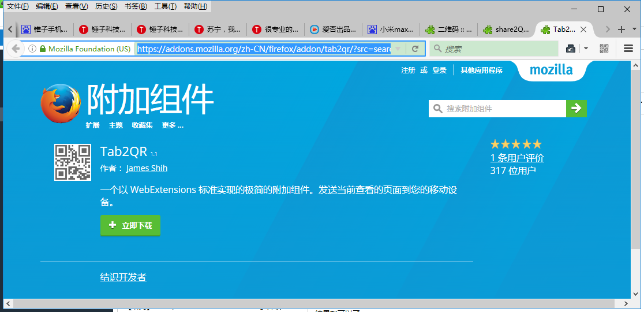Viewport: 644px width, 312px height.
Task: Click the camera screenshot toolbar icon
Action: pyautogui.click(x=571, y=49)
